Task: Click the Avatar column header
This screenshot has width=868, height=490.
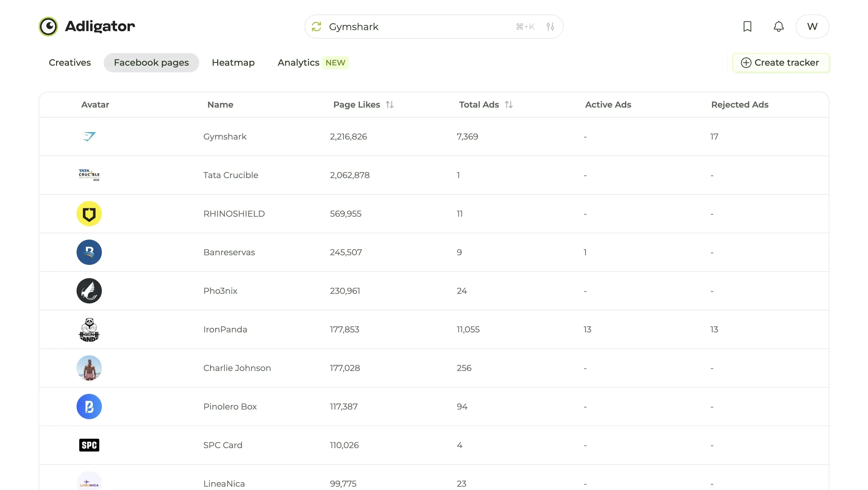Action: [x=95, y=105]
